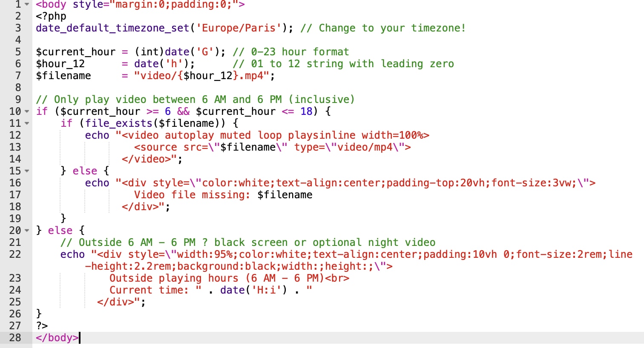The image size is (644, 348).
Task: Place cursor on the autoplay attribute
Action: pyautogui.click(x=189, y=135)
